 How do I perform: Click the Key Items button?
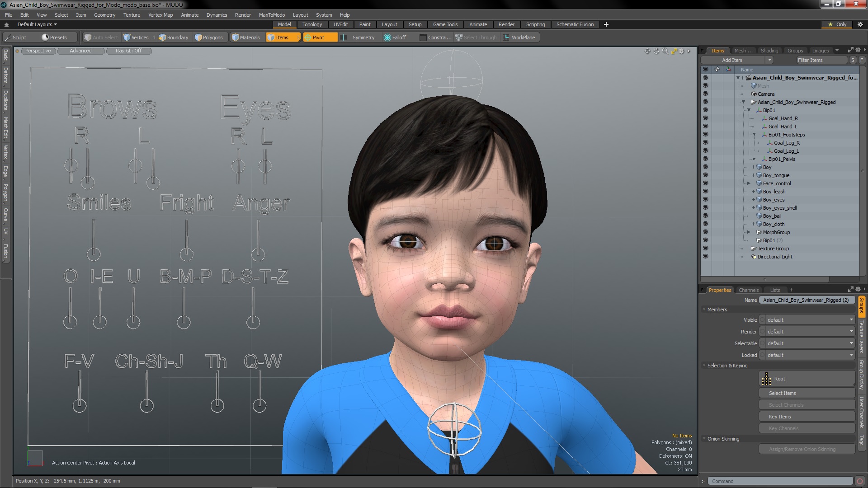[x=807, y=417]
